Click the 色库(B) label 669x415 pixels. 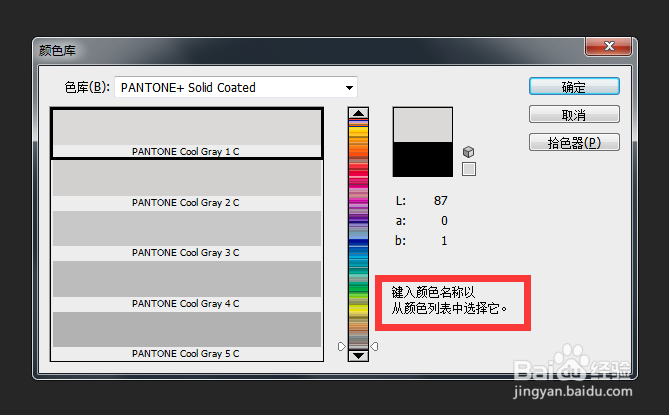coord(87,87)
